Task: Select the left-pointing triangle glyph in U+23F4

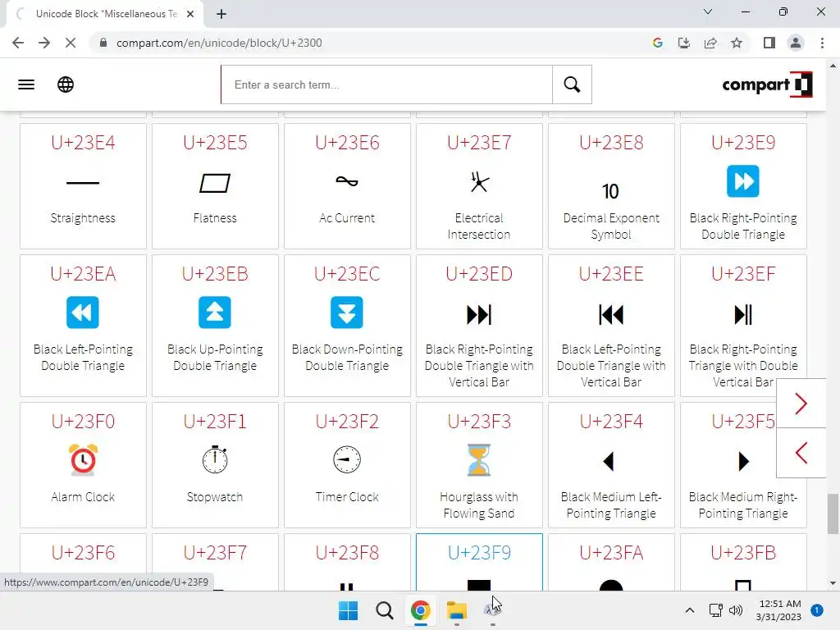Action: pyautogui.click(x=609, y=461)
